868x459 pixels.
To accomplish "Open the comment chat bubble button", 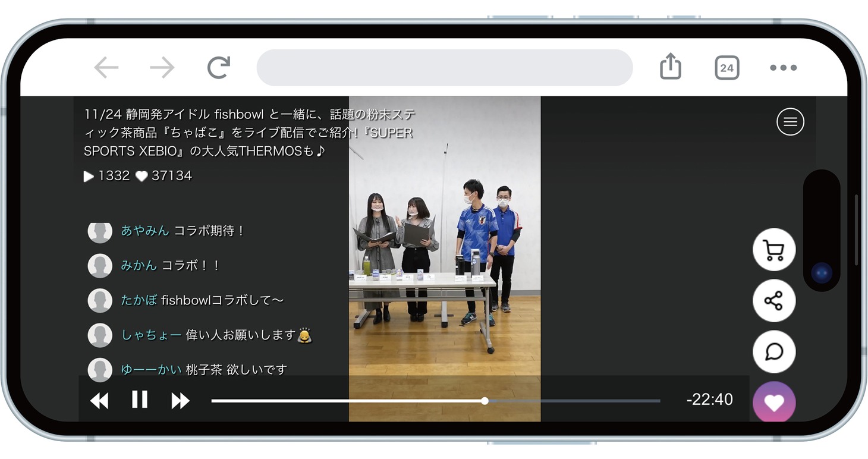I will [x=773, y=351].
